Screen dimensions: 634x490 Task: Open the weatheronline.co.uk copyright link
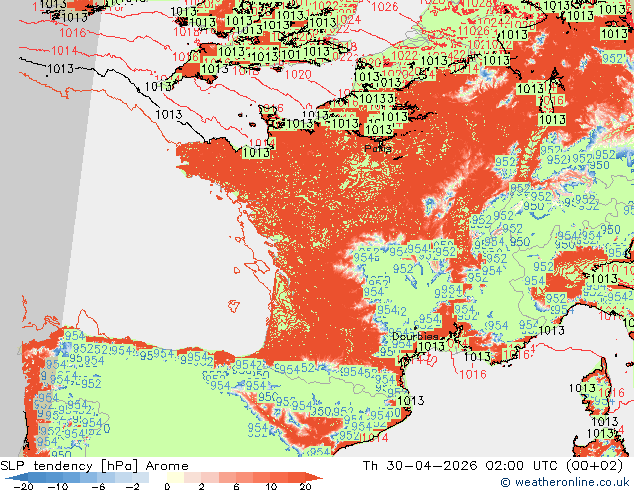pyautogui.click(x=564, y=482)
